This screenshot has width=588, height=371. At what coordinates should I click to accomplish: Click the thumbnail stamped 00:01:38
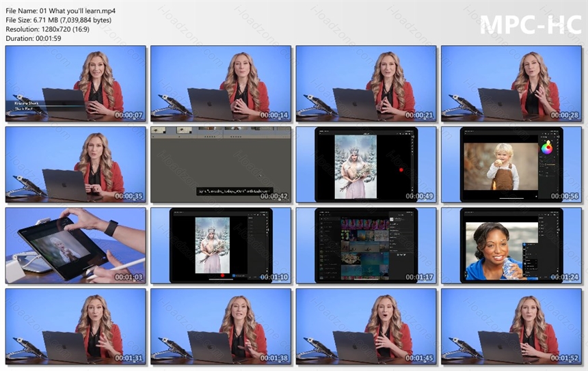221,327
